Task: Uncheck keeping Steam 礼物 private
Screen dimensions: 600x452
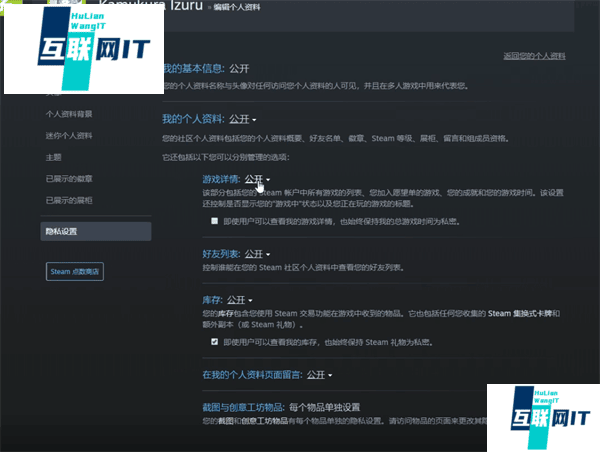Action: click(x=214, y=341)
